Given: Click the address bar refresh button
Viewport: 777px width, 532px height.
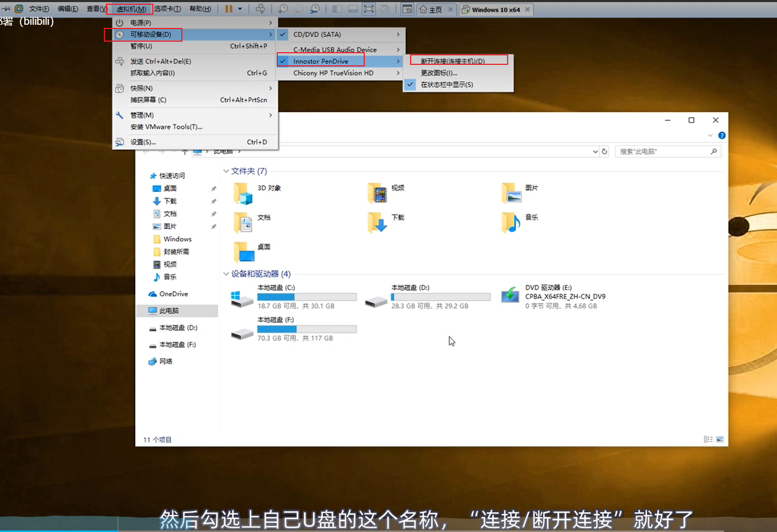Looking at the screenshot, I should (605, 151).
